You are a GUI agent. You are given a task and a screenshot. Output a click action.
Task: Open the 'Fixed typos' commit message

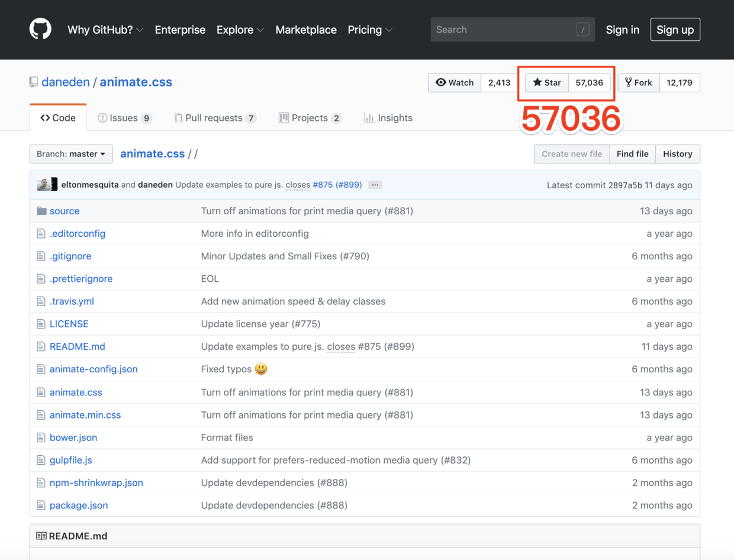[x=226, y=369]
